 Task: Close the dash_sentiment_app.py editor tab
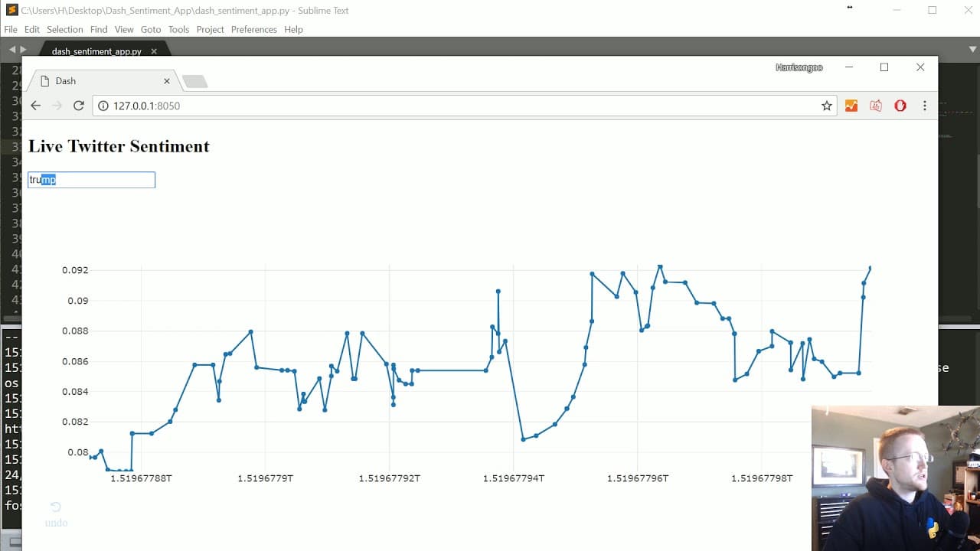(154, 51)
